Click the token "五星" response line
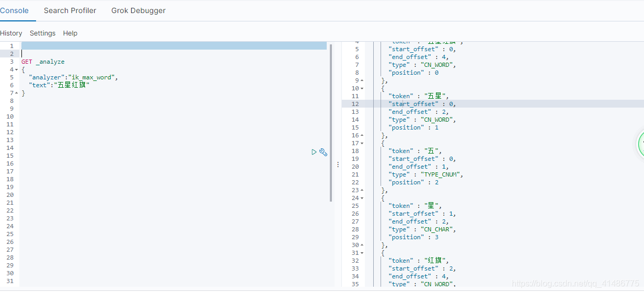The width and height of the screenshot is (644, 293). (x=419, y=96)
